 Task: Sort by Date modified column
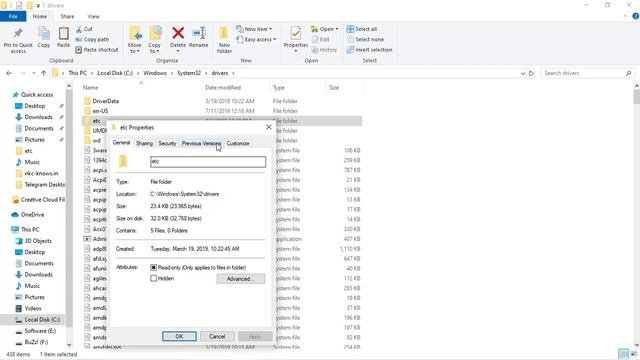223,87
